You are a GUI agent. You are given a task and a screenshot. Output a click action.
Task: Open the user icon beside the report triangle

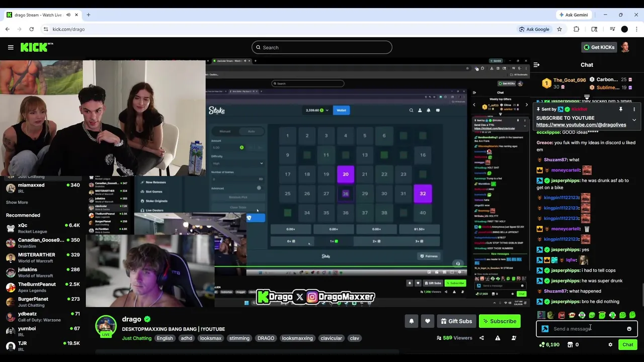click(514, 338)
